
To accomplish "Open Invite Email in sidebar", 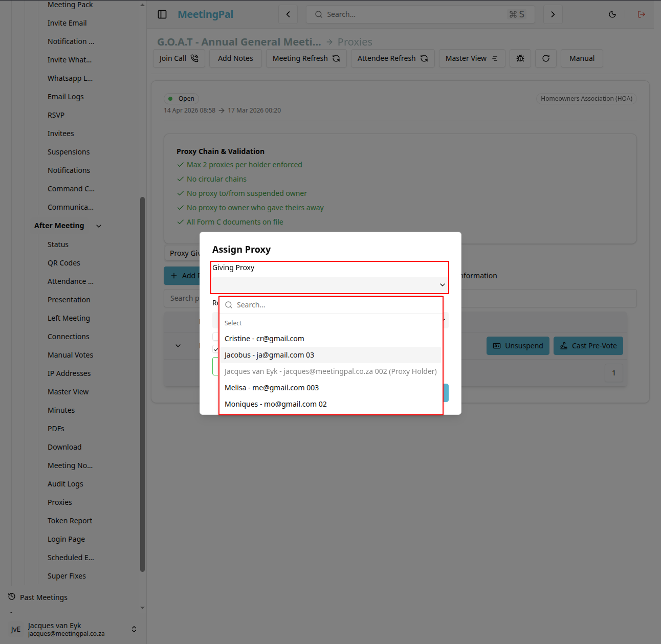I will click(x=67, y=23).
